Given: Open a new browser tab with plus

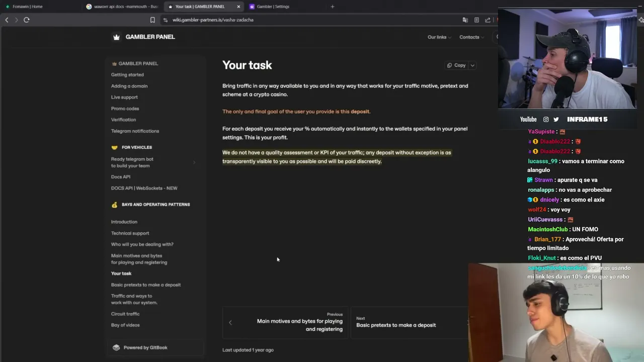Looking at the screenshot, I should click(x=332, y=7).
